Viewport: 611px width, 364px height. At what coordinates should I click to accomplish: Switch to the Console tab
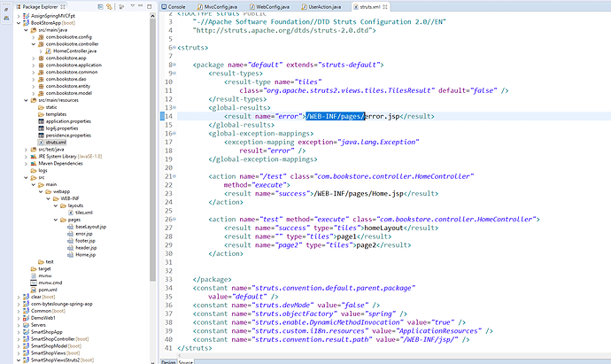176,5
